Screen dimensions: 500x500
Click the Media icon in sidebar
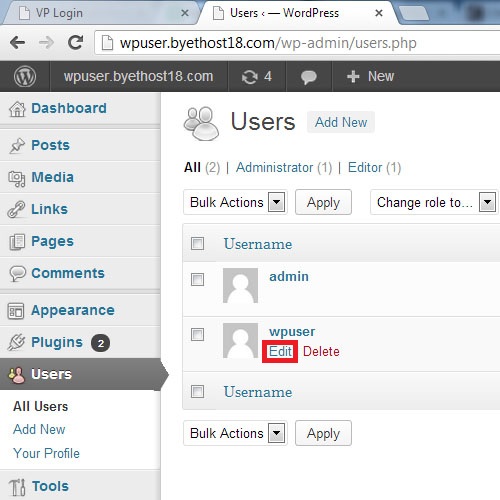(x=17, y=178)
